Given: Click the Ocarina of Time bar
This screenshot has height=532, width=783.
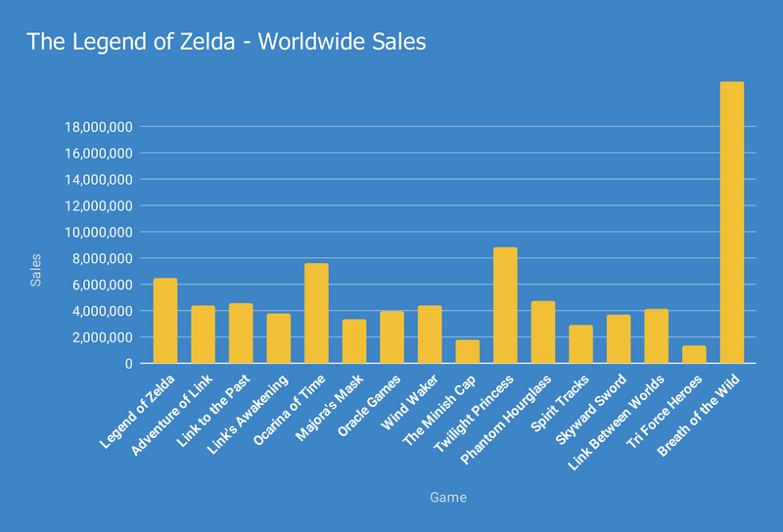Looking at the screenshot, I should click(x=316, y=313).
